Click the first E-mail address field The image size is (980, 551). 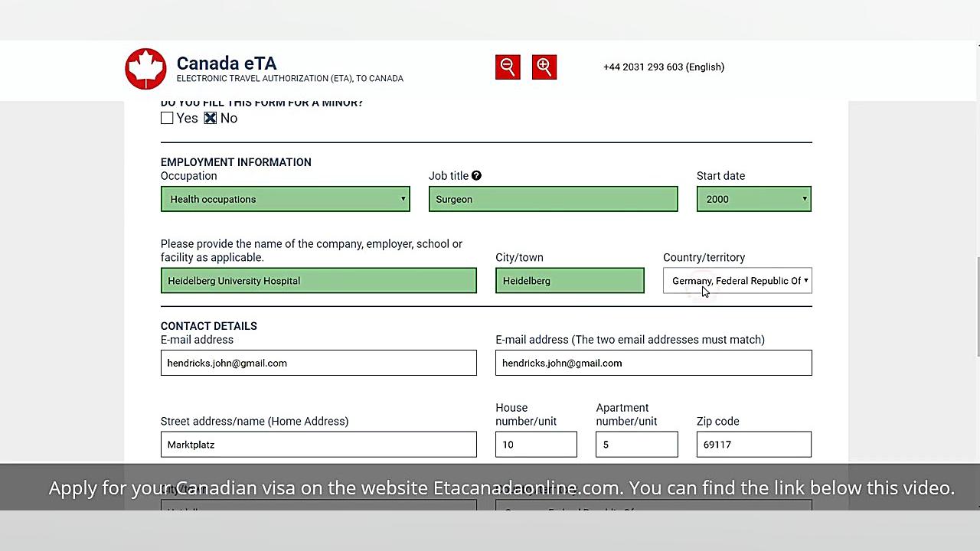318,363
